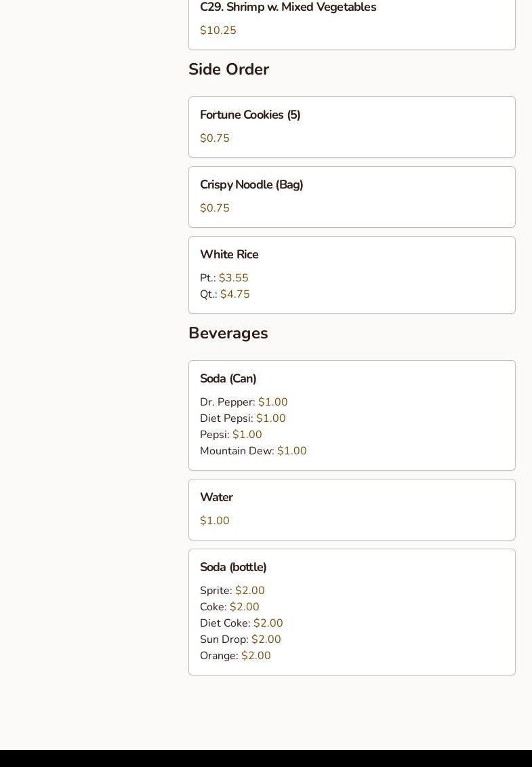Click the Side Order section heading
Screen dimensions: 532x767
[228, 70]
